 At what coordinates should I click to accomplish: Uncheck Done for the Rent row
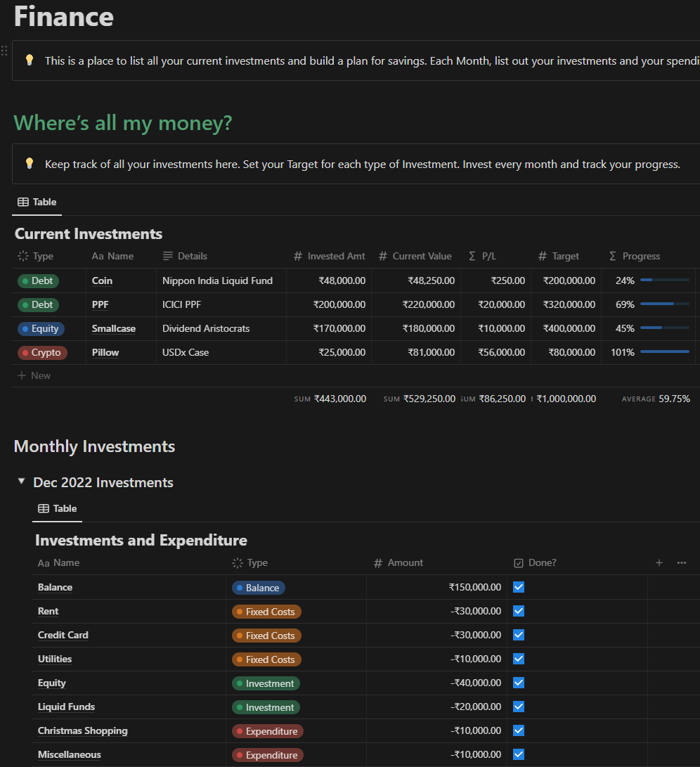point(519,611)
